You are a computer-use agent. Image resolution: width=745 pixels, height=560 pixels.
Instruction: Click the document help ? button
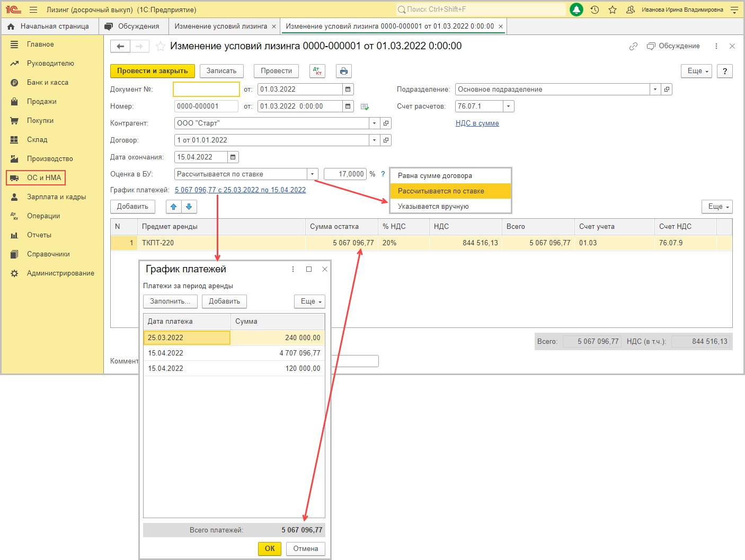(725, 71)
